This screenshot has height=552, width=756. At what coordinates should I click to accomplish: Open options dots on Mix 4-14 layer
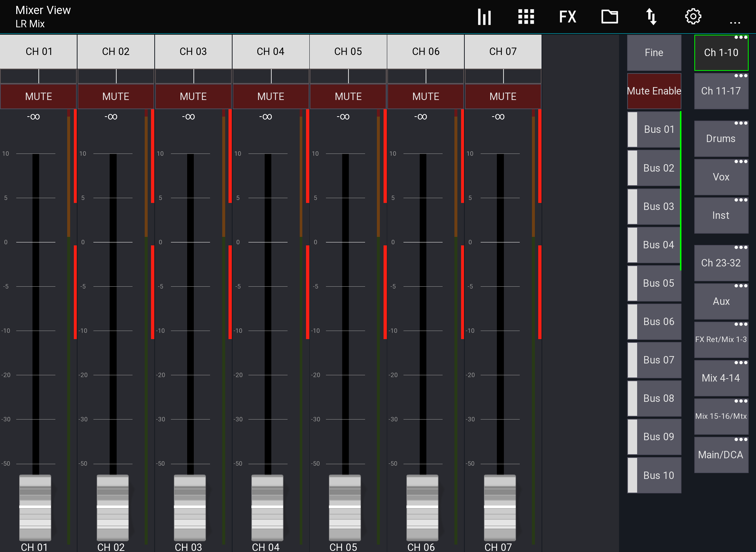(740, 363)
